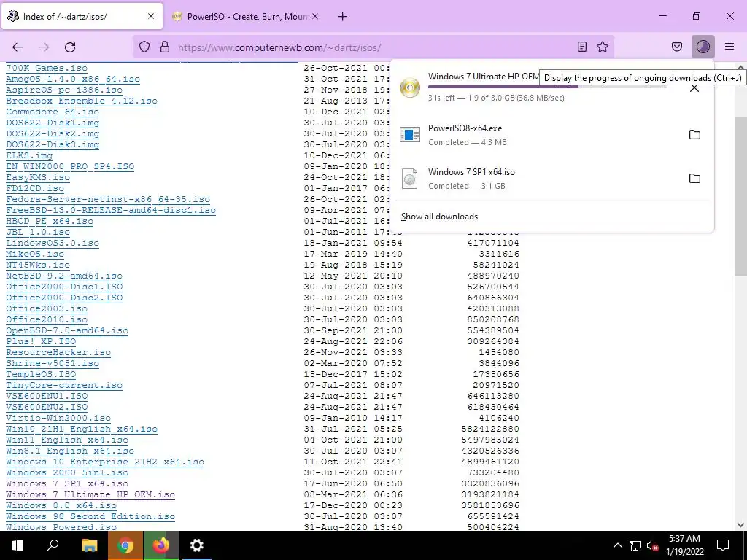This screenshot has height=560, width=747.
Task: Cancel the Windows 7 Ultimate HP OEM download
Action: (694, 88)
